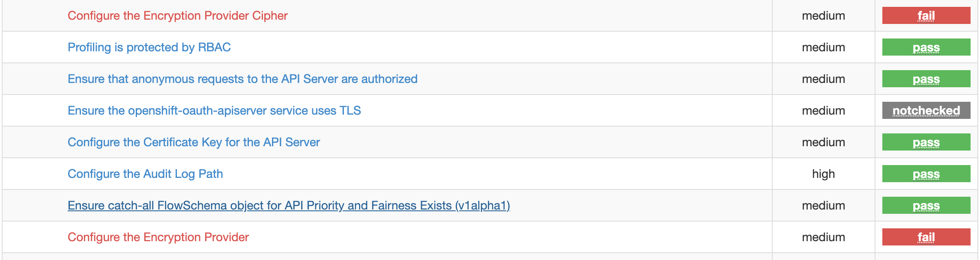Open the openshift-oauth-apiserver TLS rule details

coord(214,110)
